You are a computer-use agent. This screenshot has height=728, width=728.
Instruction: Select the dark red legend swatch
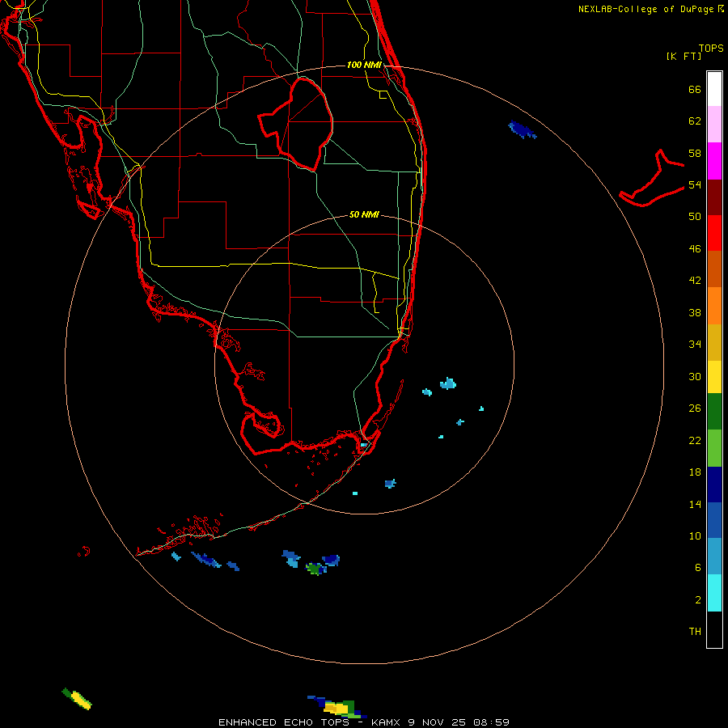pyautogui.click(x=714, y=197)
